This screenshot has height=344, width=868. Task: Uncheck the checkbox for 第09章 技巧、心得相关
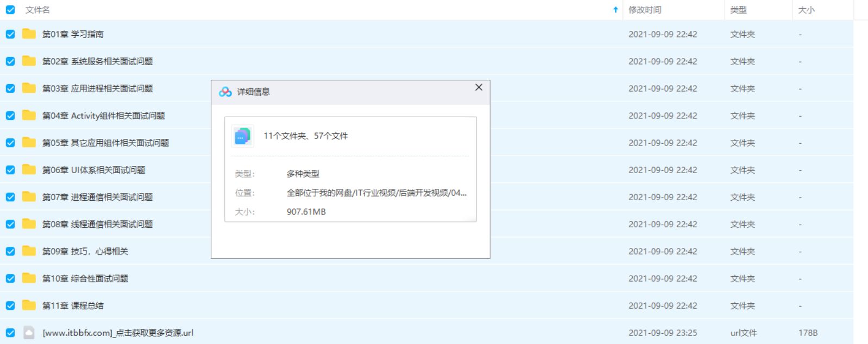point(10,251)
